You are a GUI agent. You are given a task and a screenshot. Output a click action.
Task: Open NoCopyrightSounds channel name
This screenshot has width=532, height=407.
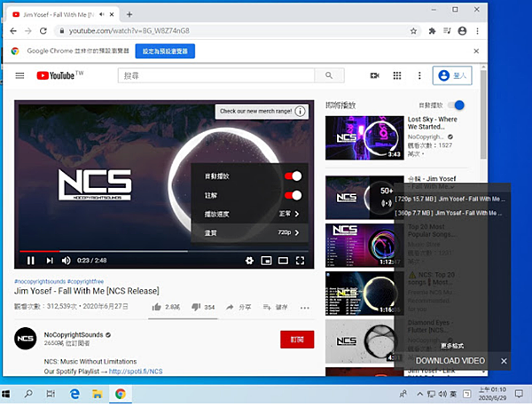pyautogui.click(x=74, y=335)
